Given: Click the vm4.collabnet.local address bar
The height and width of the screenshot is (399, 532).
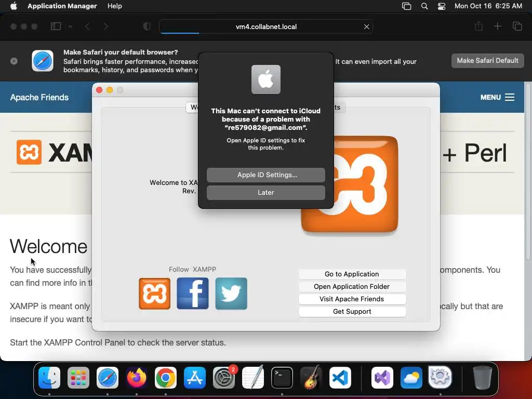Looking at the screenshot, I should tap(266, 27).
